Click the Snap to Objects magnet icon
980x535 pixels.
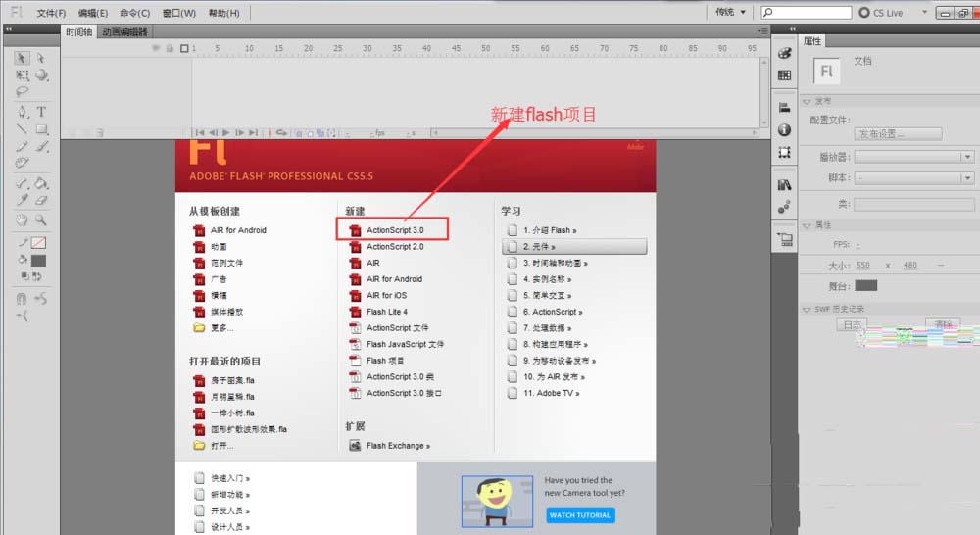click(x=22, y=299)
